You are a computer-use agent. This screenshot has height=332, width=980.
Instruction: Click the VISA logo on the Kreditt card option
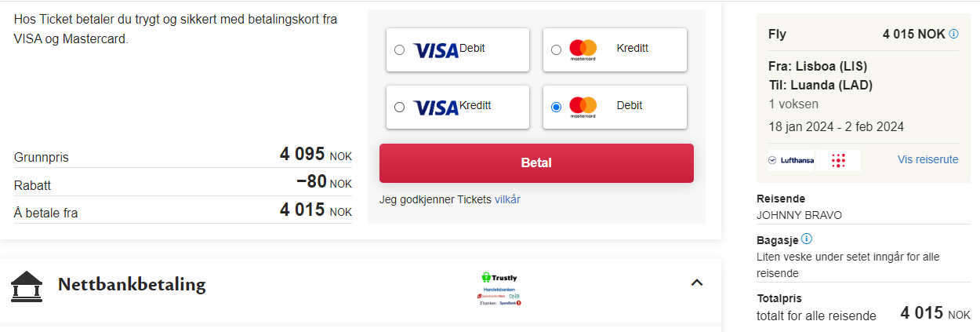tap(436, 108)
